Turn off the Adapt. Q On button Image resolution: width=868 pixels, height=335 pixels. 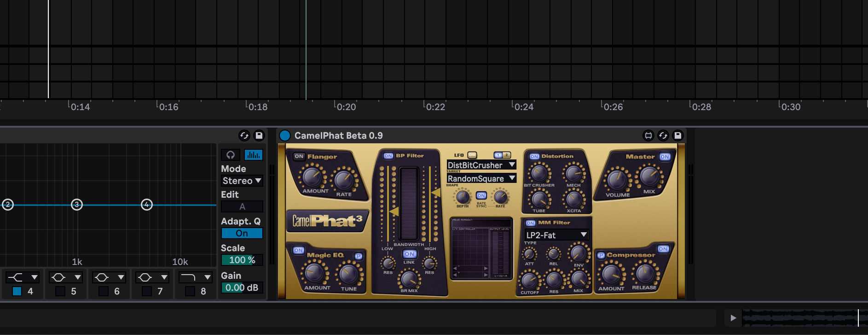pyautogui.click(x=242, y=234)
